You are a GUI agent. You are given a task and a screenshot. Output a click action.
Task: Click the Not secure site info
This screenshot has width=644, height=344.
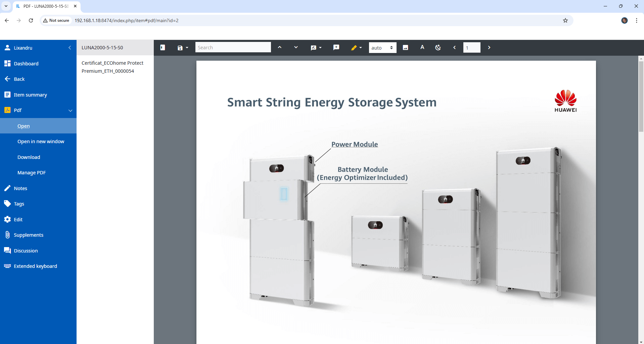(x=56, y=20)
